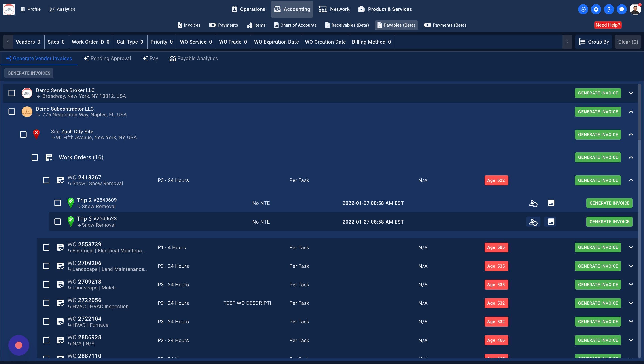The height and width of the screenshot is (364, 644).
Task: Open the Vendors filter
Action: tap(28, 42)
